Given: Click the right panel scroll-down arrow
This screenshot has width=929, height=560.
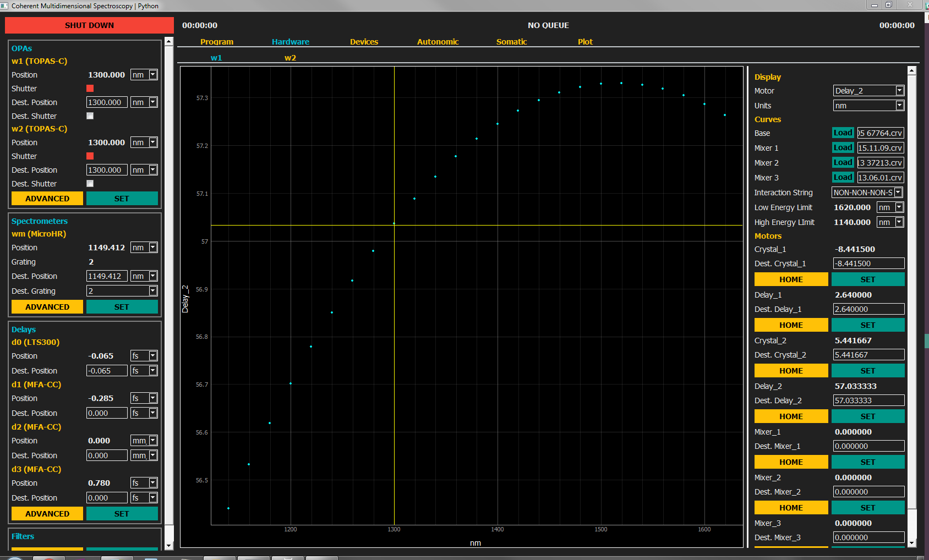Looking at the screenshot, I should 912,543.
